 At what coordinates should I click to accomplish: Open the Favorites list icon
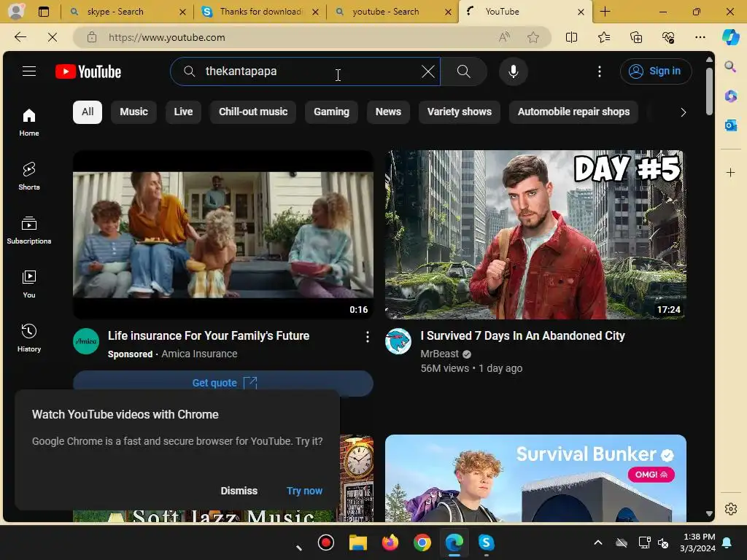[x=603, y=37]
